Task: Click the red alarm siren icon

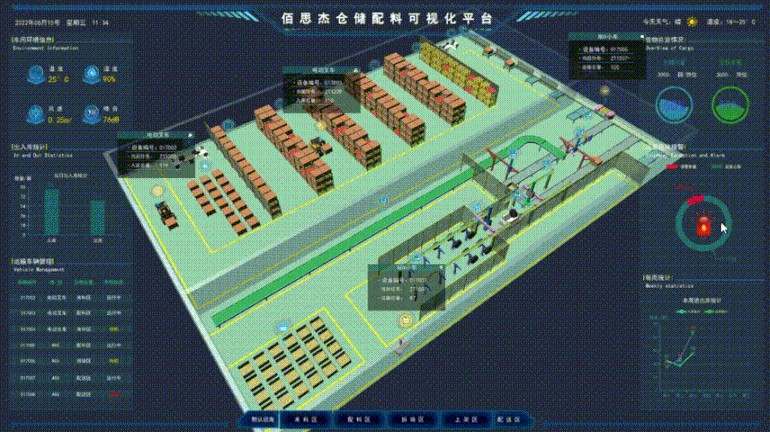Action: [x=704, y=225]
